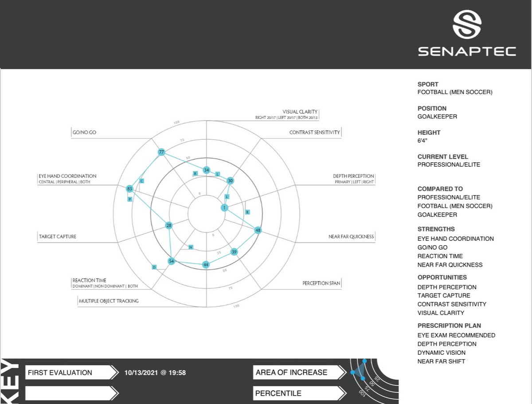Click NEAR FAR QUICKNESS under Strengths
The width and height of the screenshot is (532, 404).
[450, 265]
